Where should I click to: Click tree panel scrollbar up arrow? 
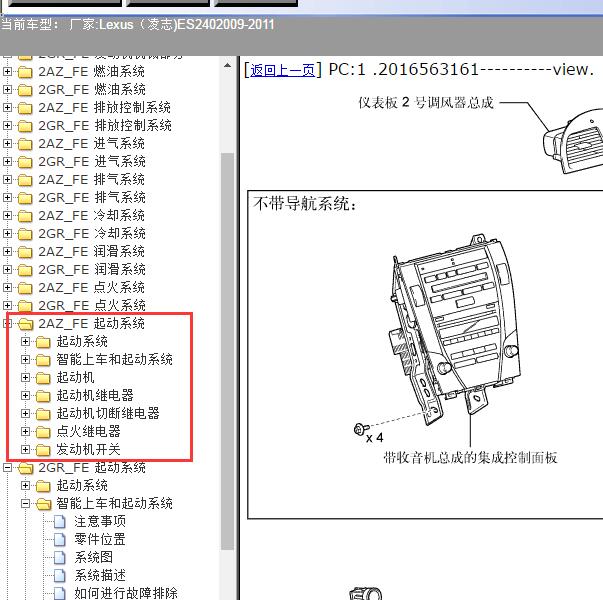[227, 66]
